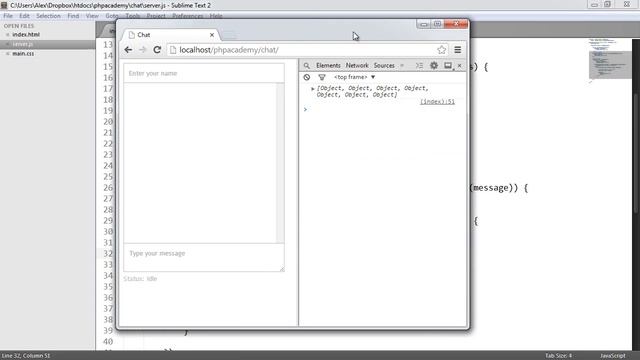640x360 pixels.
Task: Open a new browser tab
Action: [229, 36]
